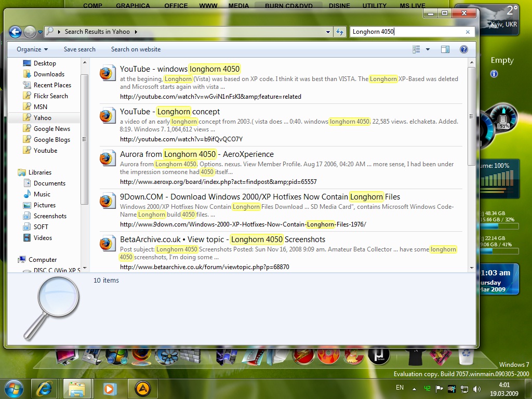This screenshot has width=532, height=399.
Task: Click Save search in toolbar
Action: [79, 49]
